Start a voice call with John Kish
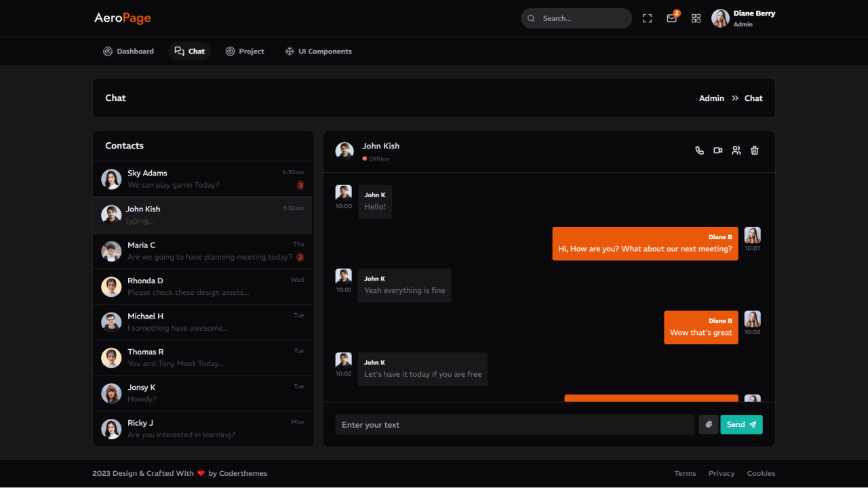 coord(699,150)
